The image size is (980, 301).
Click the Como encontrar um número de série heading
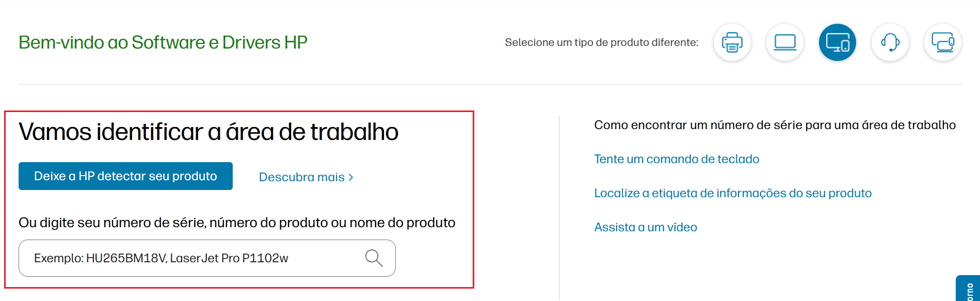[x=775, y=125]
